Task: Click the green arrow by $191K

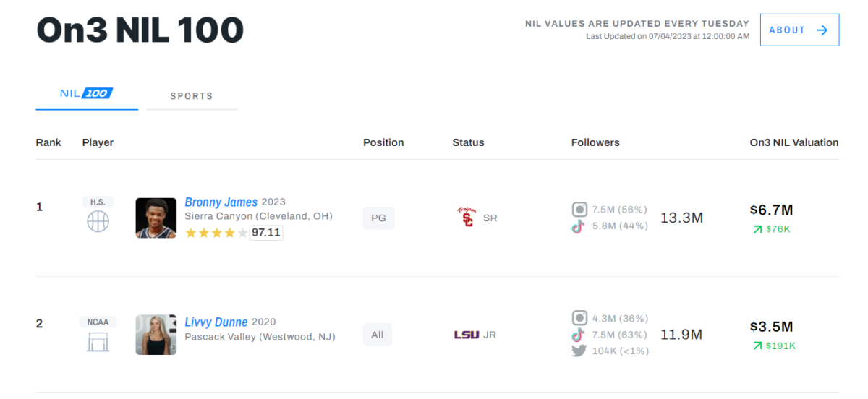Action: point(757,346)
